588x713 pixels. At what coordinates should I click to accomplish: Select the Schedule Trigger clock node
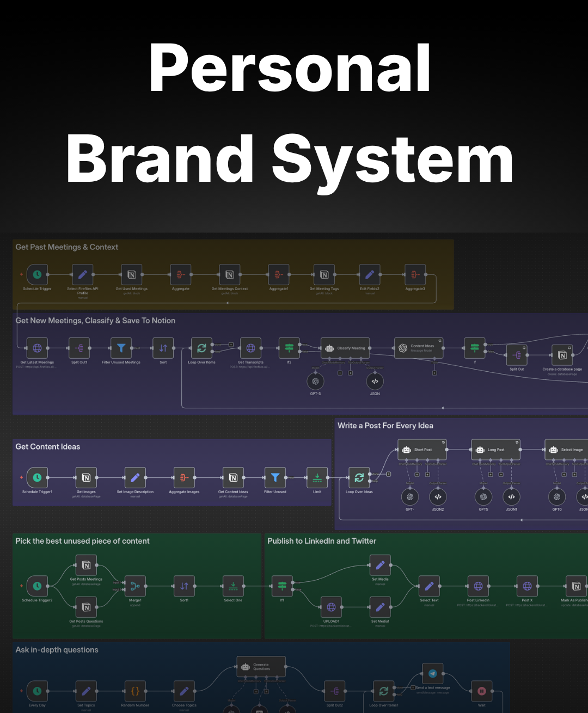coord(37,274)
